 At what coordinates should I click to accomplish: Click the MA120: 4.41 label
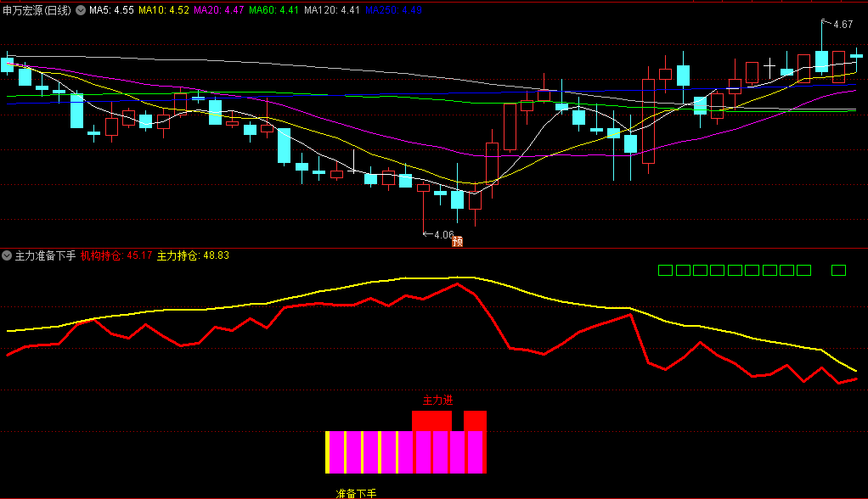click(x=331, y=10)
